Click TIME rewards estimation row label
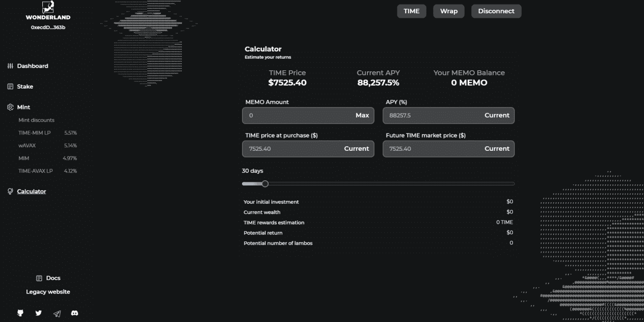Image resolution: width=644 pixels, height=322 pixels. pos(274,223)
